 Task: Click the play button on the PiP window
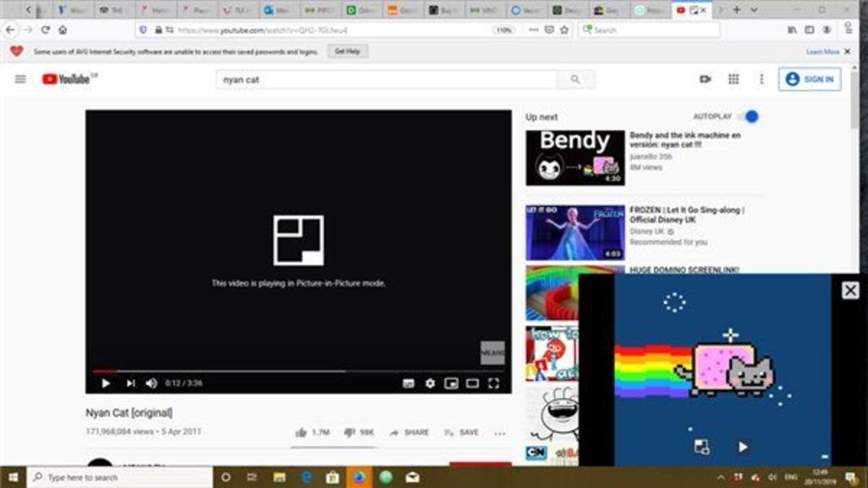coord(743,445)
